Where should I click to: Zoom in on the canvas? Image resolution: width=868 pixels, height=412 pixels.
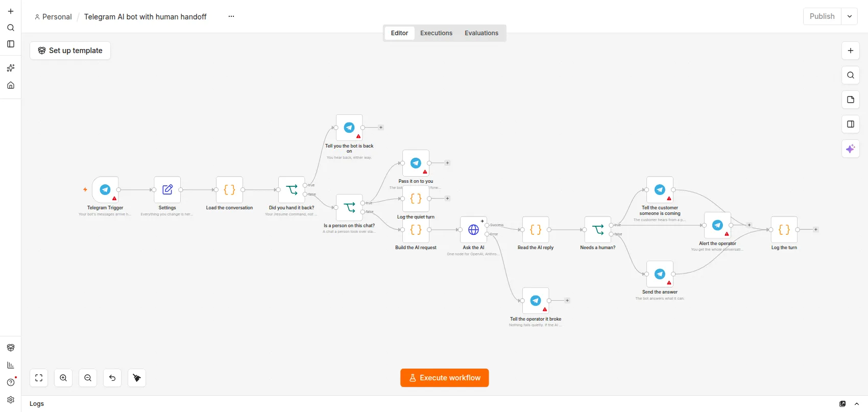(x=63, y=378)
